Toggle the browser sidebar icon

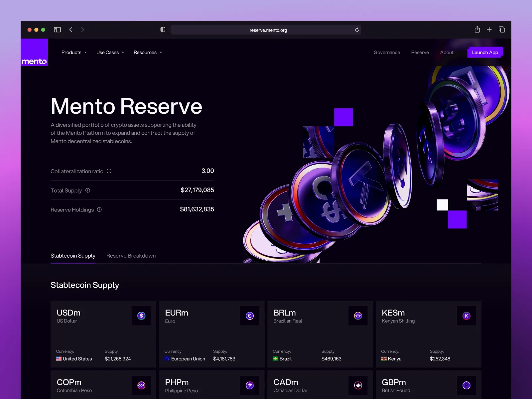point(57,30)
